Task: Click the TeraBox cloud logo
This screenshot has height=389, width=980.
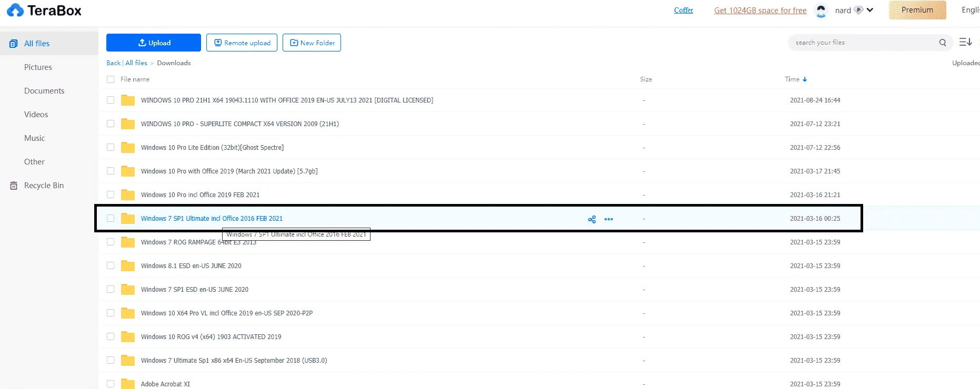Action: pyautogui.click(x=15, y=10)
